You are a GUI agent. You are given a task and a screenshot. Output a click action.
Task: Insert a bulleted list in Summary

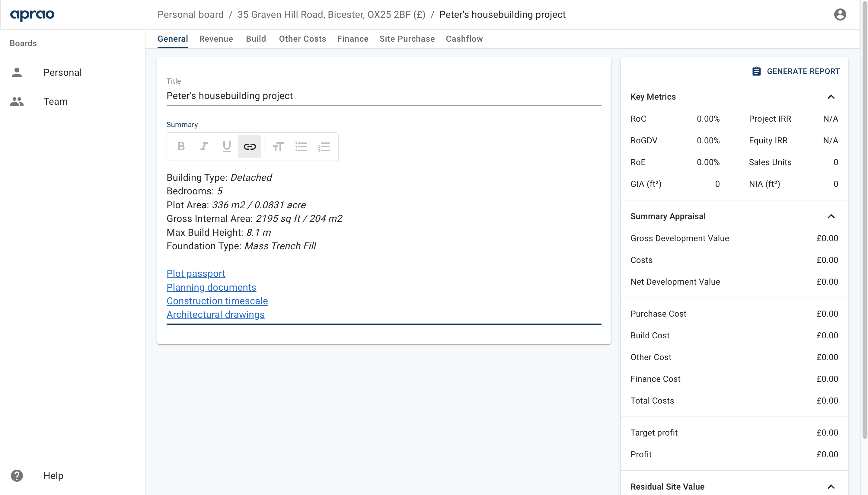click(x=301, y=146)
